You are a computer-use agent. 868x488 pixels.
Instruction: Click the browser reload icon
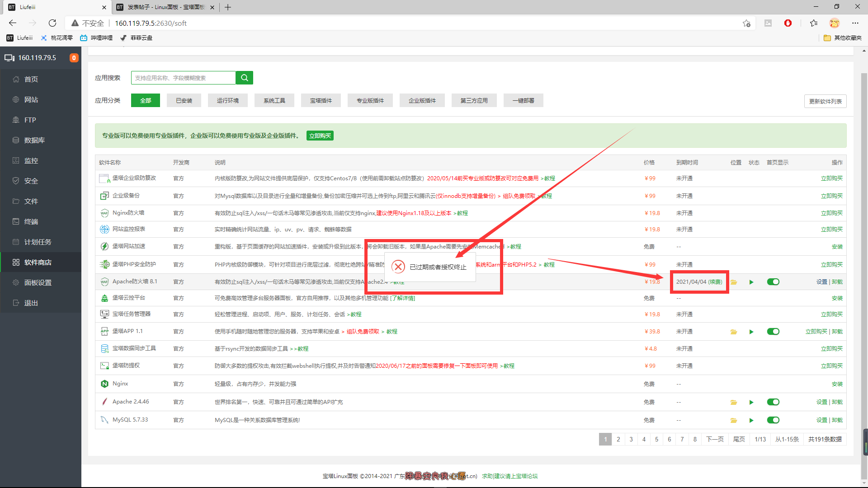[52, 23]
